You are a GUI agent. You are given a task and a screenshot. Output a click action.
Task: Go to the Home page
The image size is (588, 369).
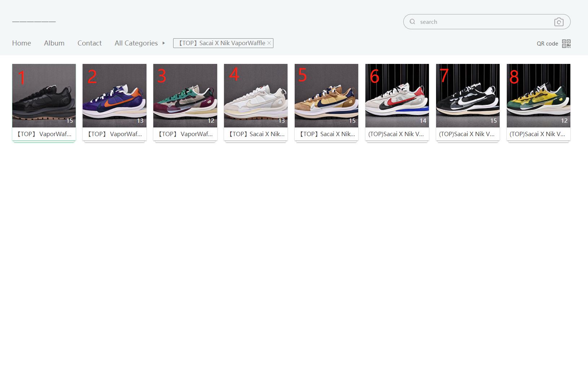[x=22, y=43]
